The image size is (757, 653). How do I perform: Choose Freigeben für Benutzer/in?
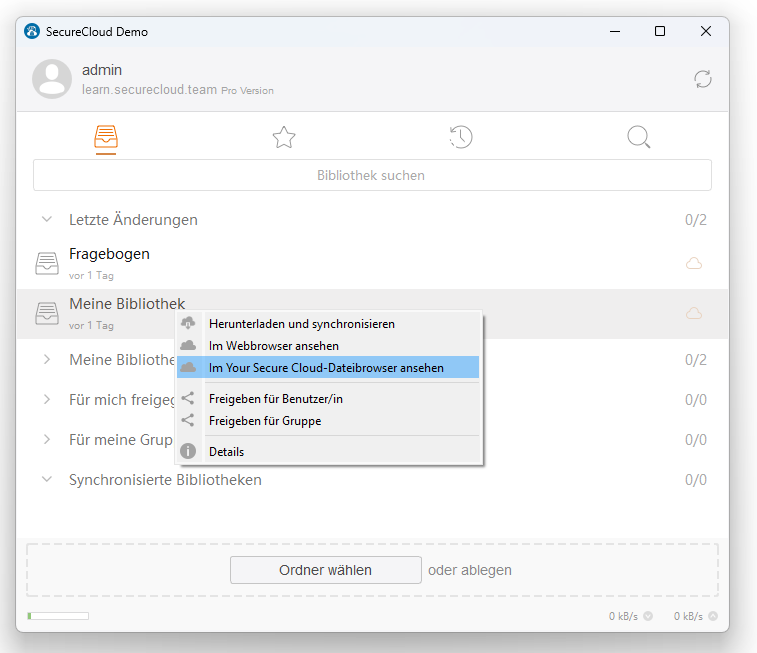328,399
